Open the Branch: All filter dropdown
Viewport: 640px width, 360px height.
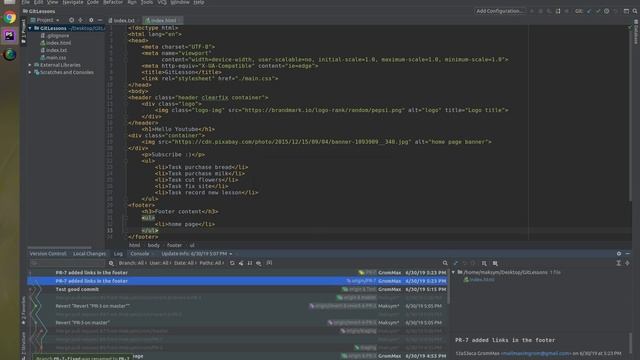(x=131, y=263)
